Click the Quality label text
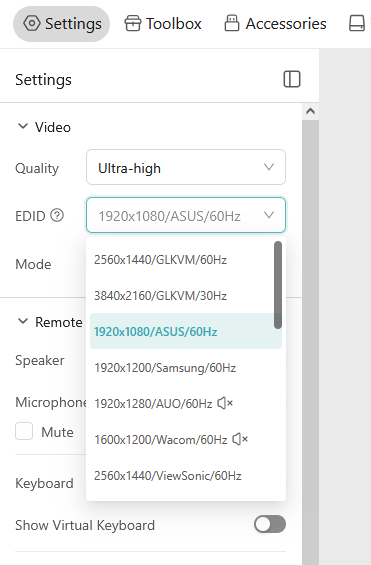The image size is (371, 565). [x=37, y=168]
